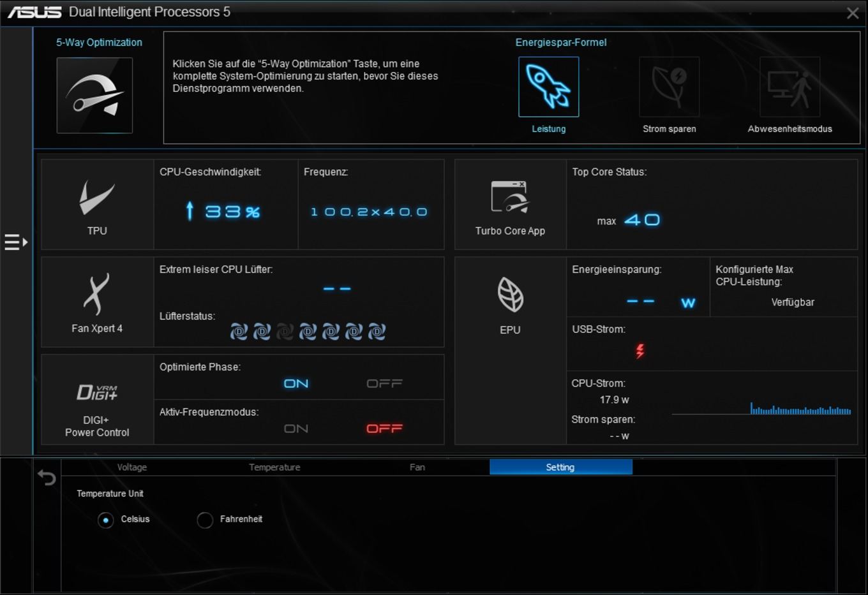Click the CPU power usage graph
Screen dimensions: 868x595
coord(761,409)
